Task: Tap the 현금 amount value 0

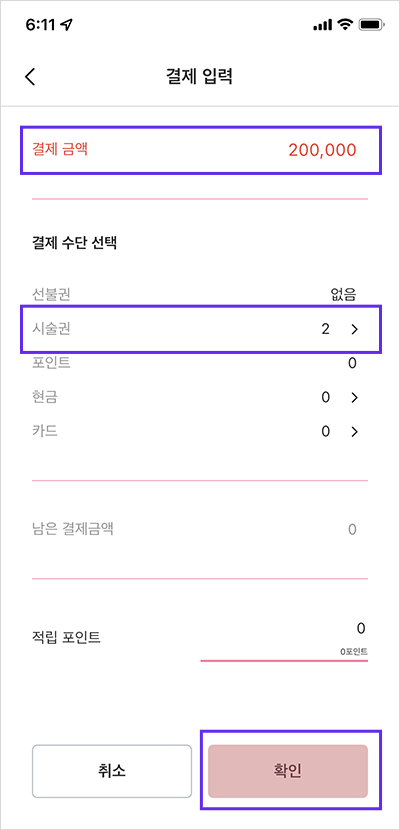Action: [326, 398]
